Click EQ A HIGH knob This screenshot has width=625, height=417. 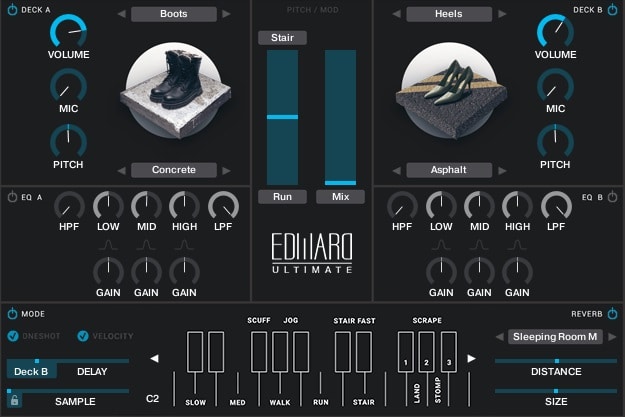[184, 206]
